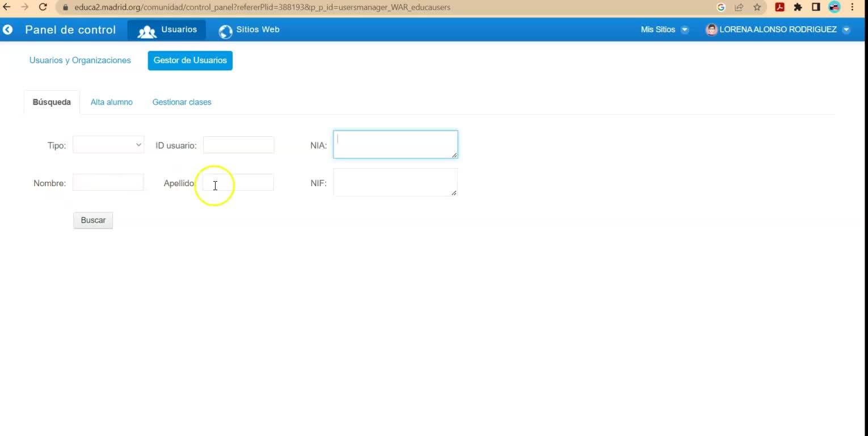The image size is (868, 436).
Task: Click the Adobe Acrobat extension icon
Action: pos(779,7)
